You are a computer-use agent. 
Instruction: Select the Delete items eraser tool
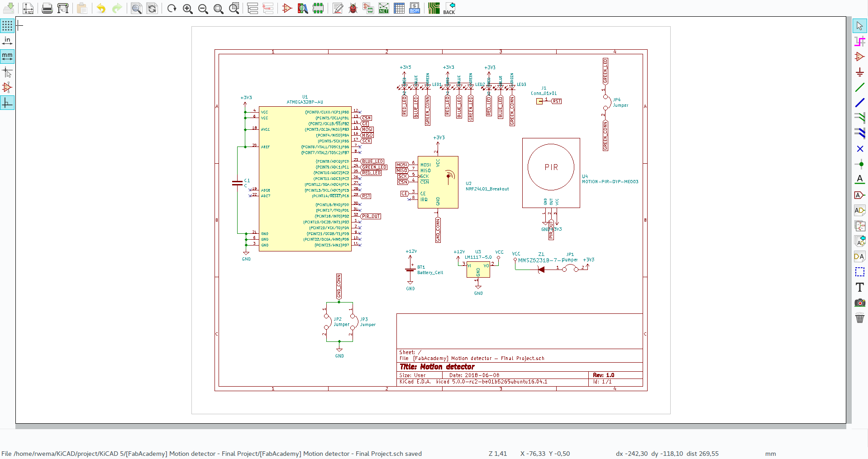[859, 318]
